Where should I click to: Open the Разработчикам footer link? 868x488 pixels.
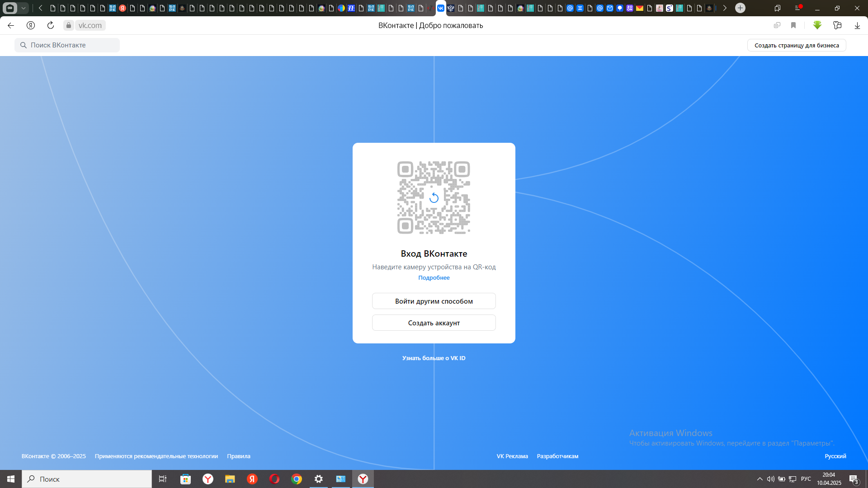[x=557, y=456]
